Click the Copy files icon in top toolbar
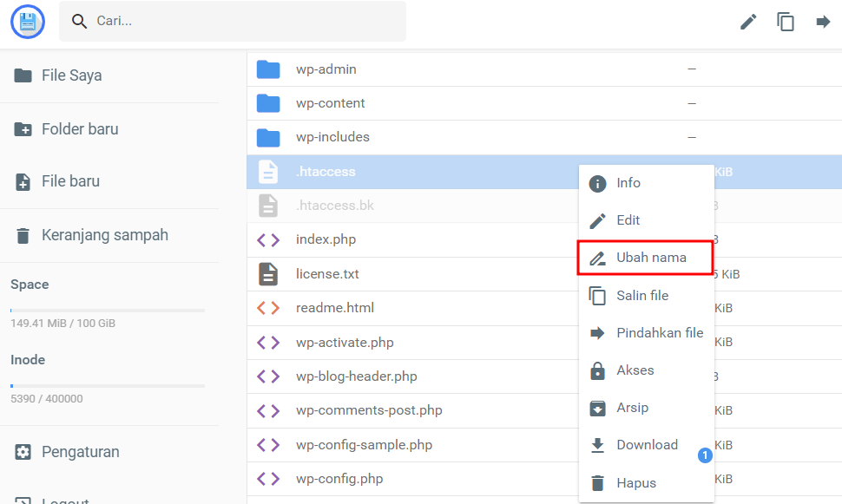Image resolution: width=842 pixels, height=504 pixels. [786, 22]
